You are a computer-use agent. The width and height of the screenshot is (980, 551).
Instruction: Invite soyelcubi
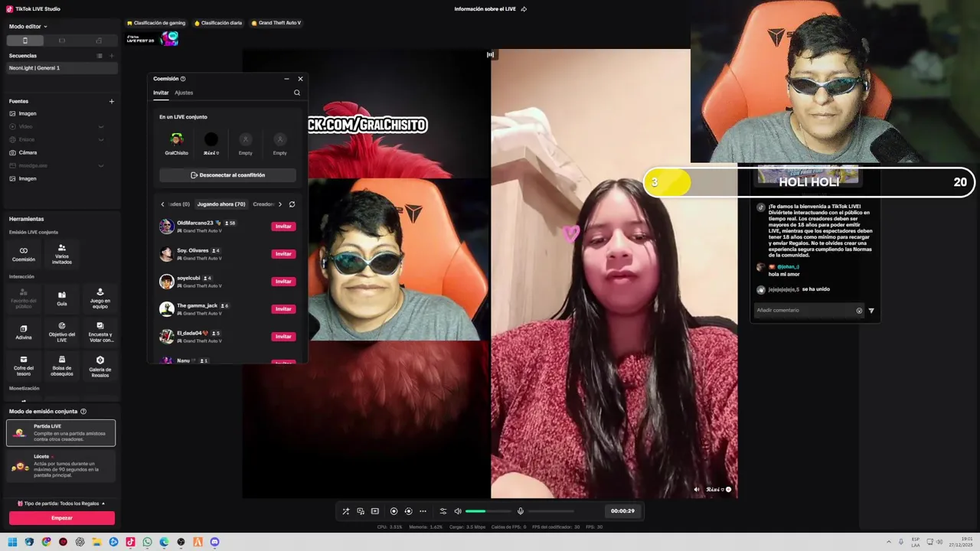click(283, 282)
